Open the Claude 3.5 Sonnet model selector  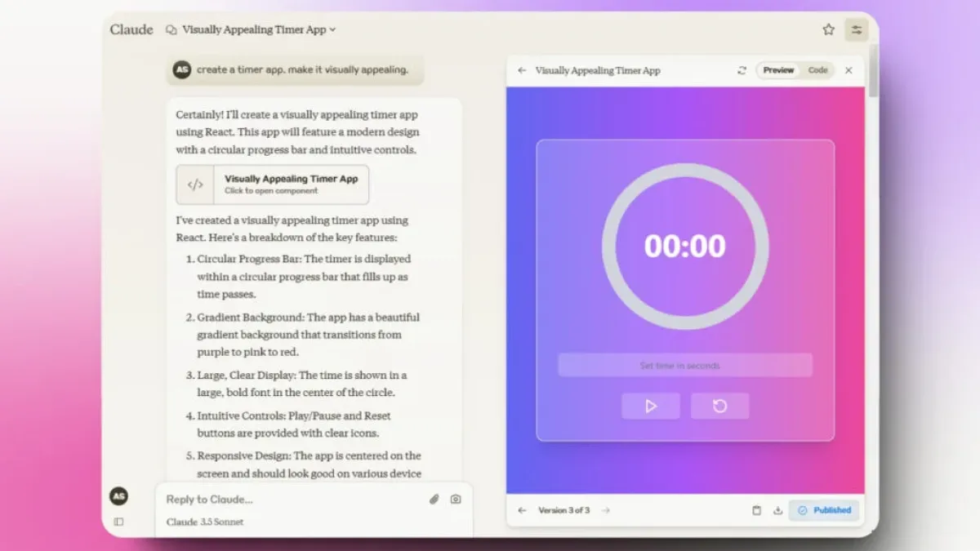(x=205, y=522)
